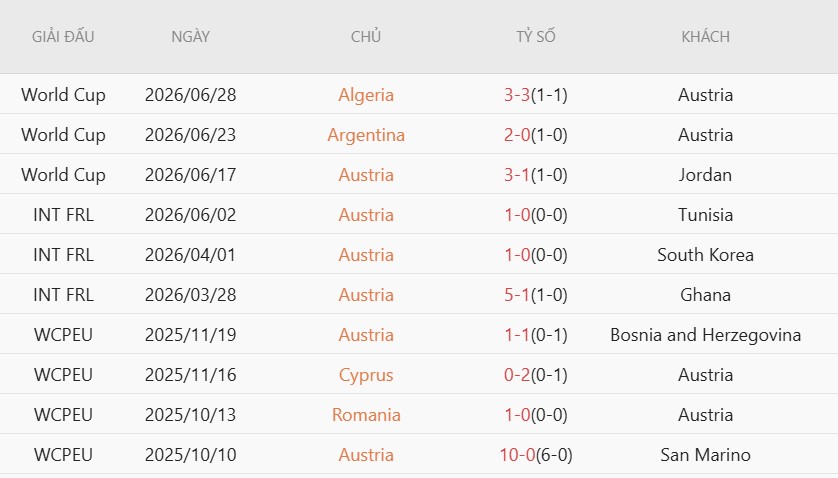Screen dimensions: 838x478
Task: Click the San Marino away team
Action: pyautogui.click(x=705, y=455)
